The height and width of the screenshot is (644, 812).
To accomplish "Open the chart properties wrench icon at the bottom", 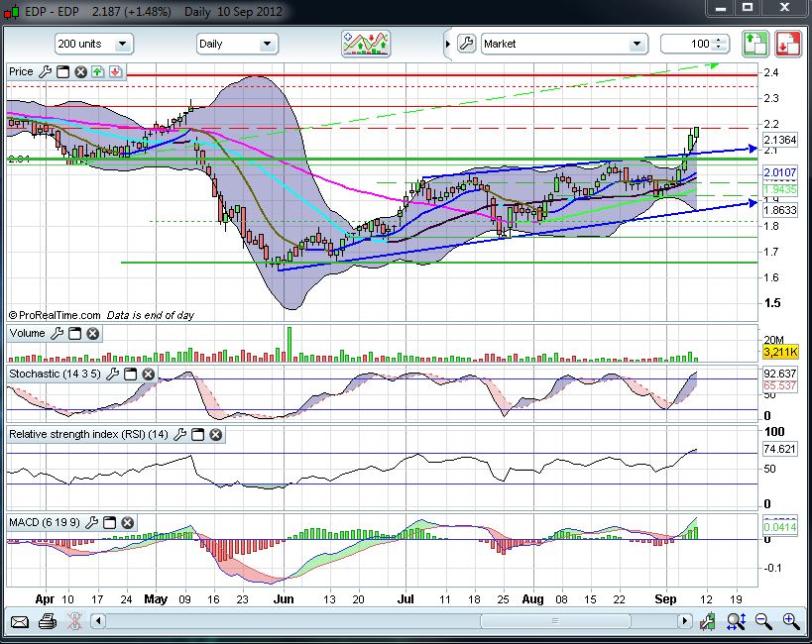I will [x=707, y=620].
